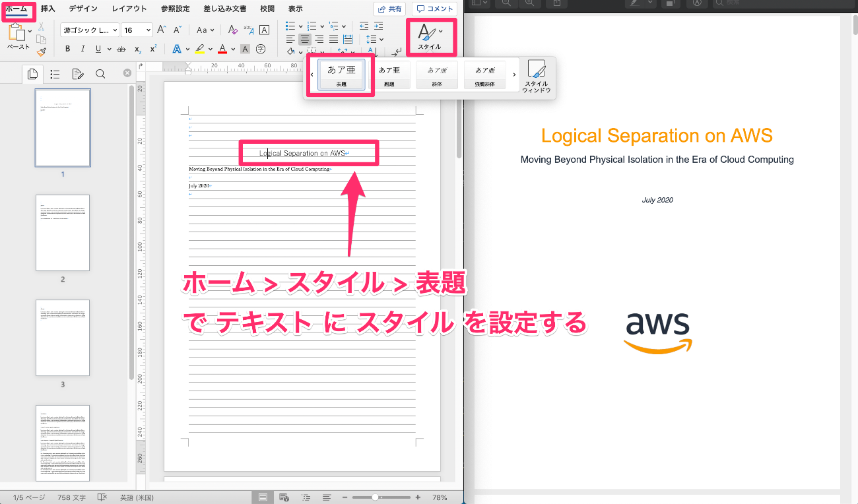This screenshot has height=504, width=858.
Task: Open the review pane icon in sidebar
Action: coord(77,74)
